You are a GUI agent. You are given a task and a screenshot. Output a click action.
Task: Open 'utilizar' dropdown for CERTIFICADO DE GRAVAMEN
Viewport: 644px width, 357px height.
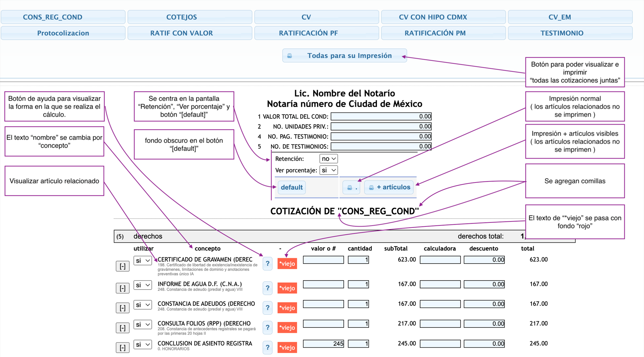tap(143, 260)
